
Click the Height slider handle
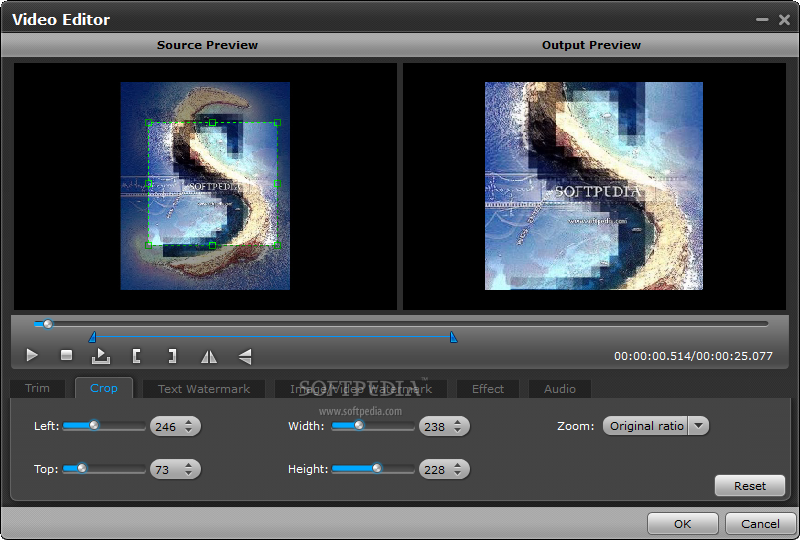(377, 468)
